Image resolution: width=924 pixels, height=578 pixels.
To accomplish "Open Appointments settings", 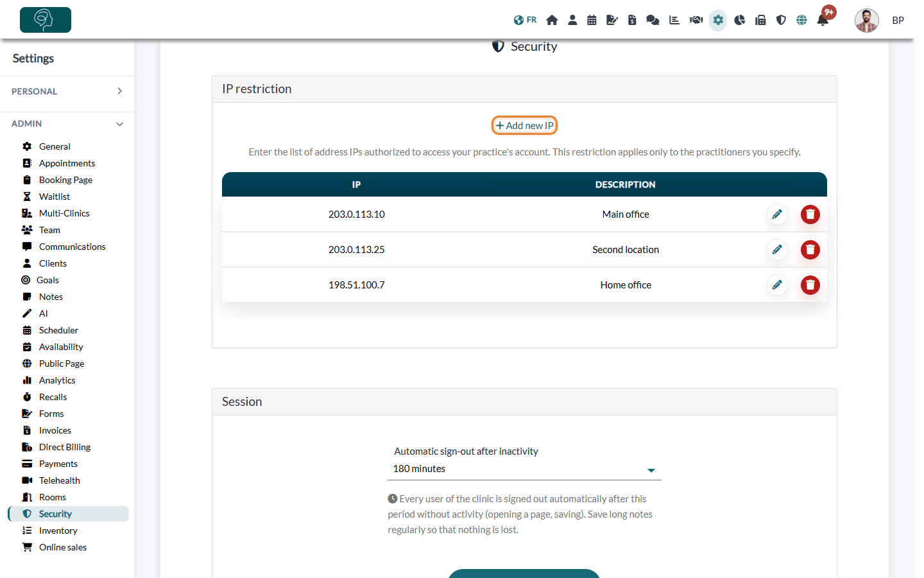I will tap(67, 163).
